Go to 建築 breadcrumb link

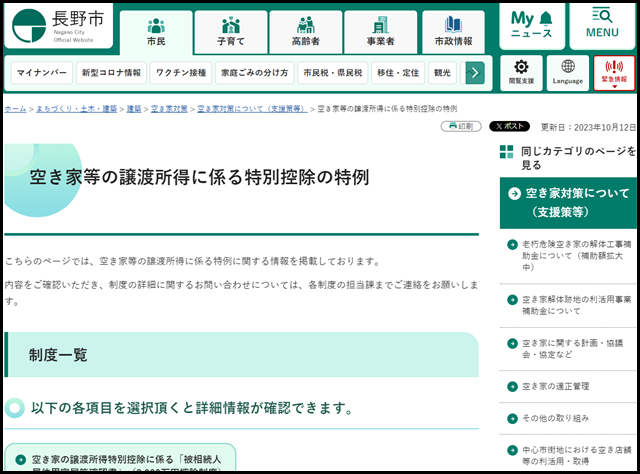tap(134, 109)
